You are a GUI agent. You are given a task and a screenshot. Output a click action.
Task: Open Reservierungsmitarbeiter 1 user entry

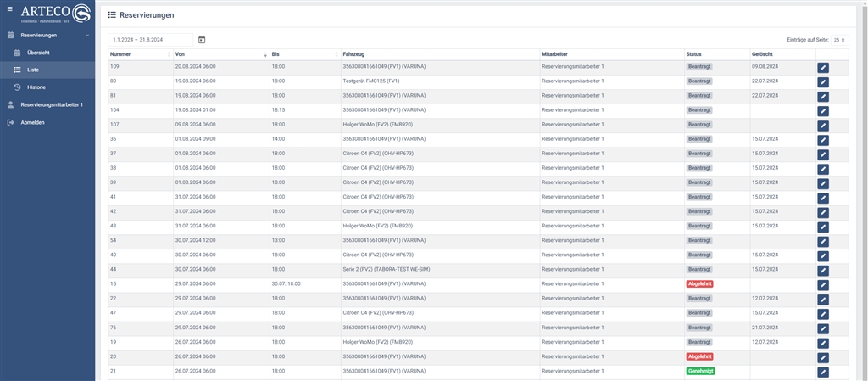coord(47,104)
